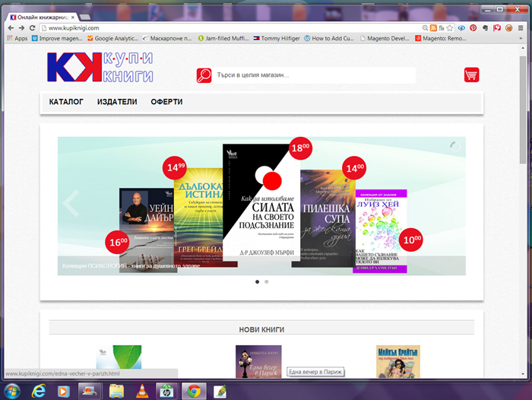This screenshot has width=532, height=400.
Task: Click the translate page icon in address bar
Action: point(442,28)
